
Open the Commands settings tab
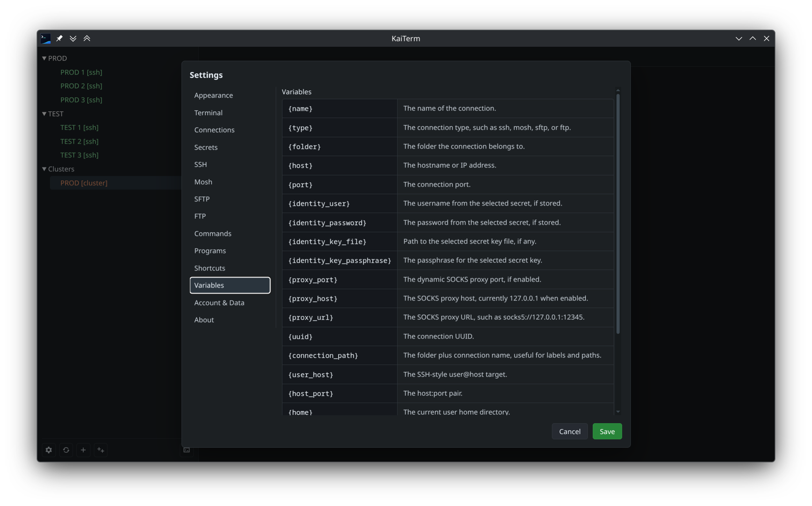coord(230,233)
